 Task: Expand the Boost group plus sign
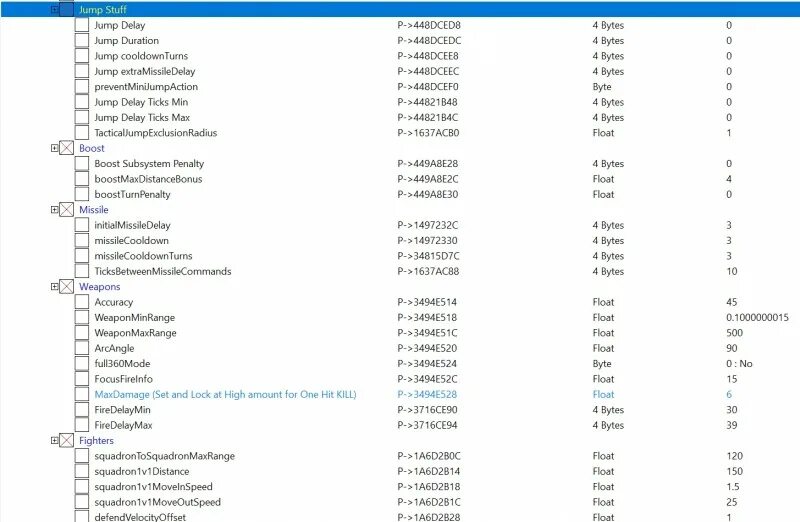[x=55, y=148]
